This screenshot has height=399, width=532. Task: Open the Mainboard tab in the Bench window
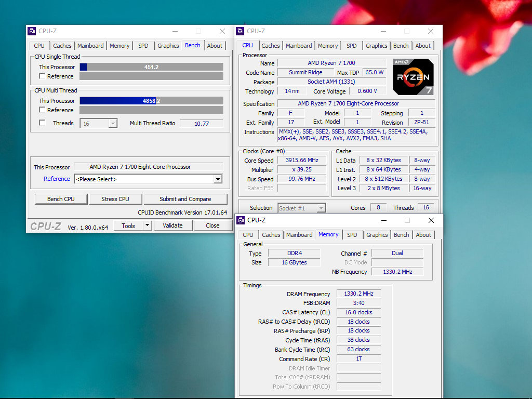pyautogui.click(x=90, y=46)
